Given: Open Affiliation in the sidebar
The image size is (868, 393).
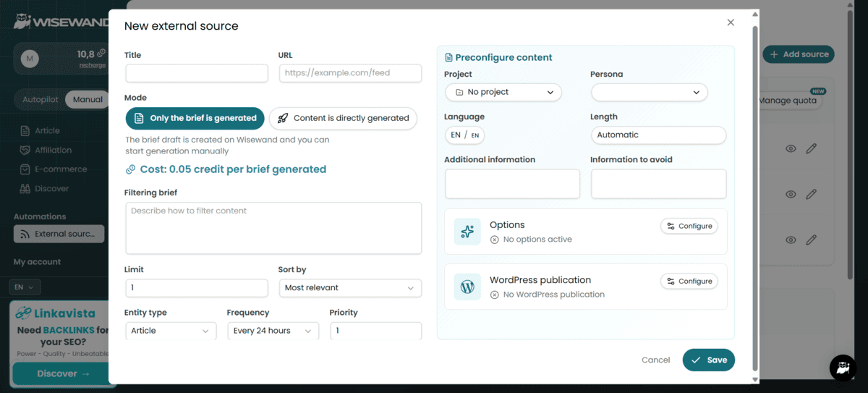Looking at the screenshot, I should tap(54, 150).
